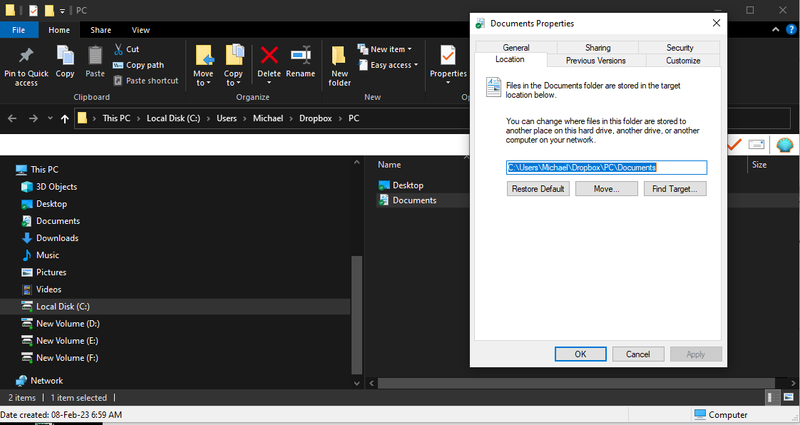Open Properties from the ribbon icon

coord(447,56)
